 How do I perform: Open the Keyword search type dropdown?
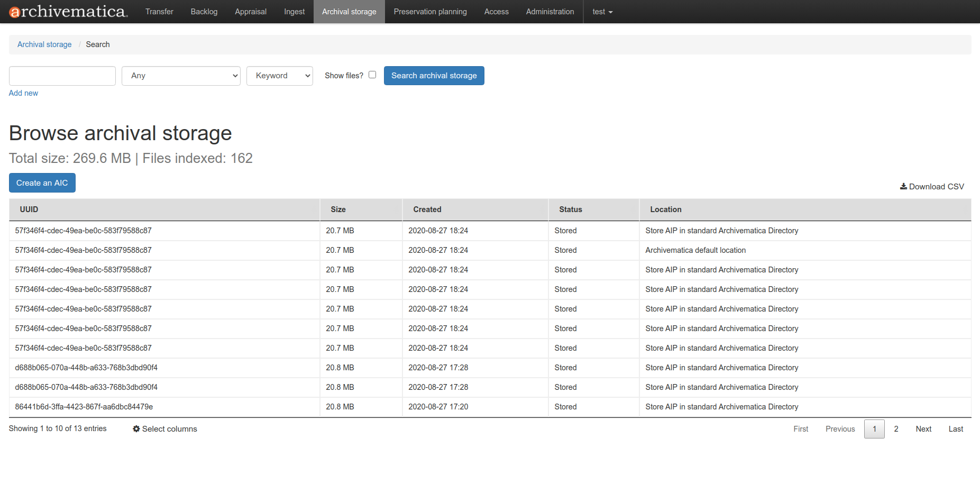279,76
